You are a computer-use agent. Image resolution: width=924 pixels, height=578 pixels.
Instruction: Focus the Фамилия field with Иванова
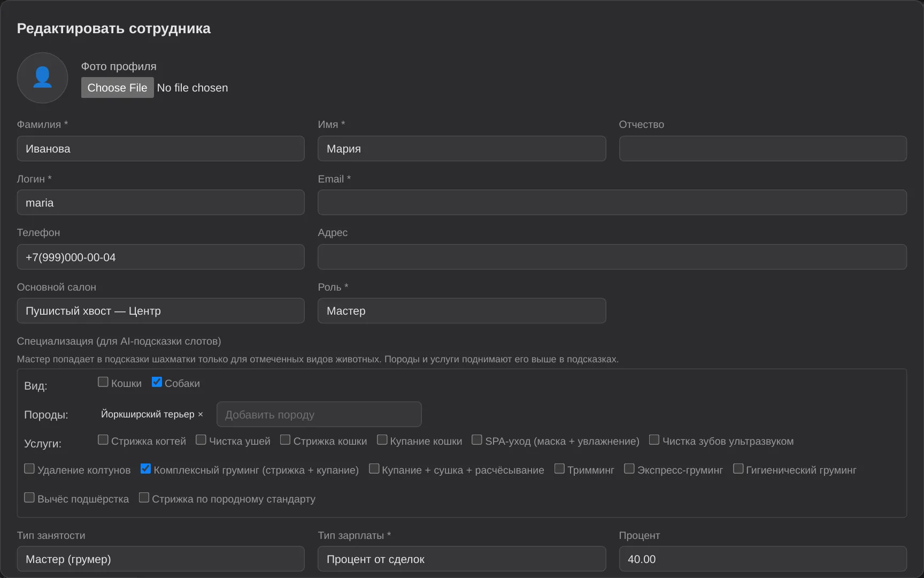click(x=160, y=149)
